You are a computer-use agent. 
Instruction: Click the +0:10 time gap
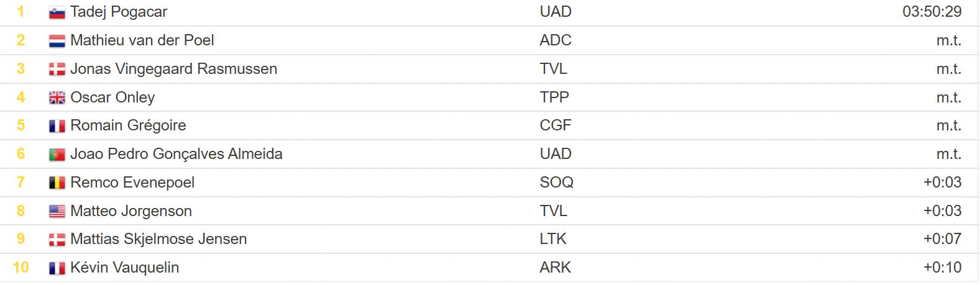click(x=942, y=268)
